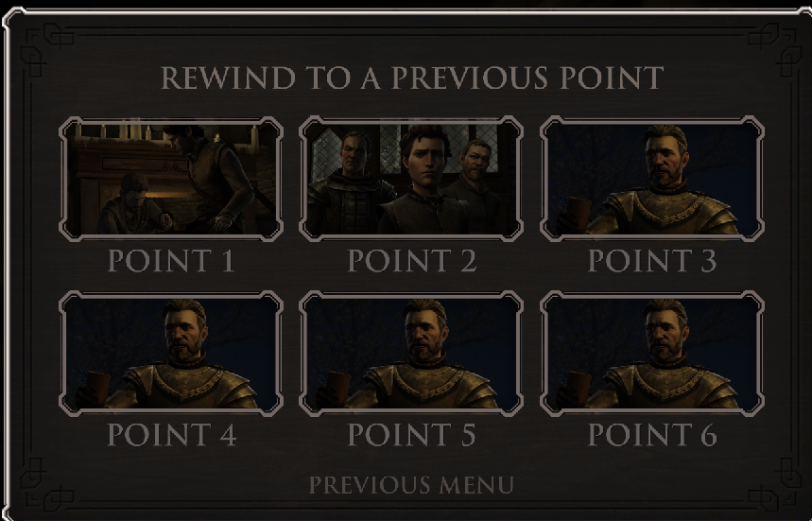Click the kneeling figure in Point 1 thumbnail
812x521 pixels.
coord(133,205)
